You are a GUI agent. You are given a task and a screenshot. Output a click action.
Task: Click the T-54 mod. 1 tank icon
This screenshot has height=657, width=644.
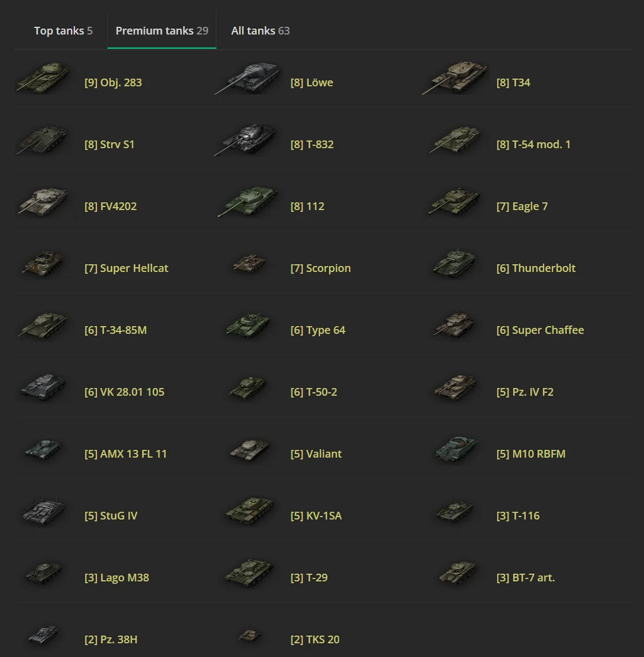tap(455, 140)
